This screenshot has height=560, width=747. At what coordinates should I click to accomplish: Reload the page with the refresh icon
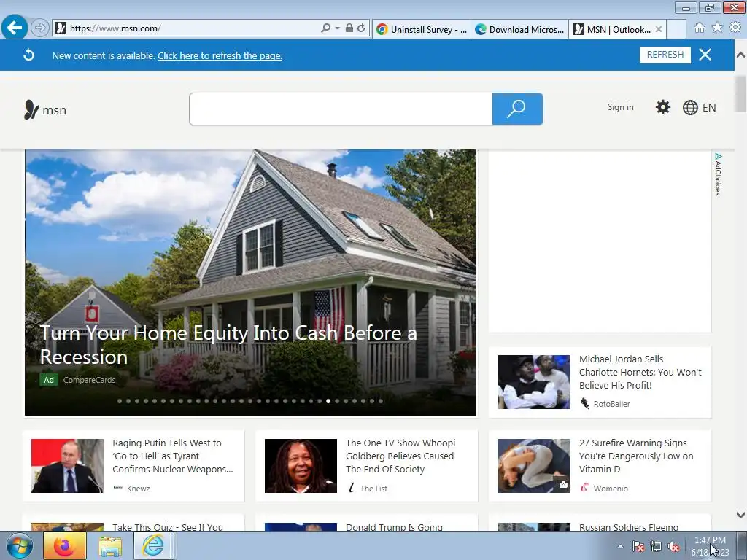point(361,28)
